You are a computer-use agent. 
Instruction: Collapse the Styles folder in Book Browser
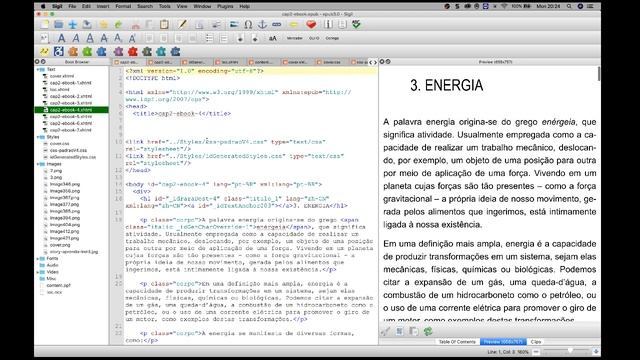point(38,137)
